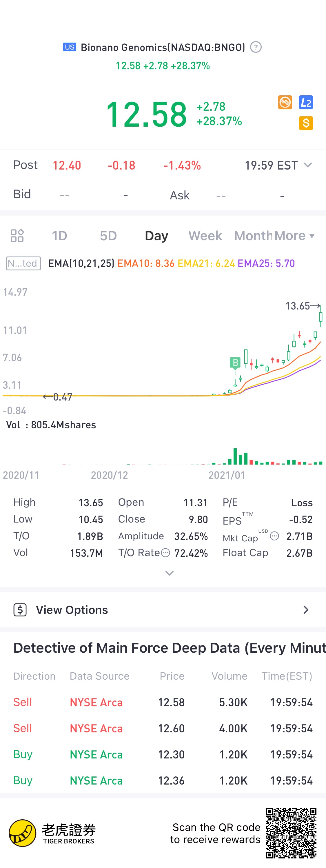The image size is (326, 868).
Task: Tap the green B buy marker on chart
Action: [235, 363]
